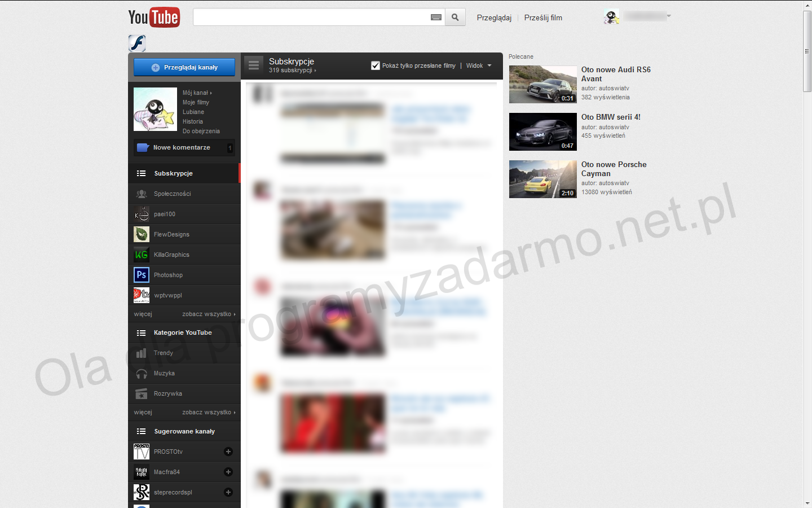Open the Lubiane link
The height and width of the screenshot is (508, 812).
(x=193, y=112)
